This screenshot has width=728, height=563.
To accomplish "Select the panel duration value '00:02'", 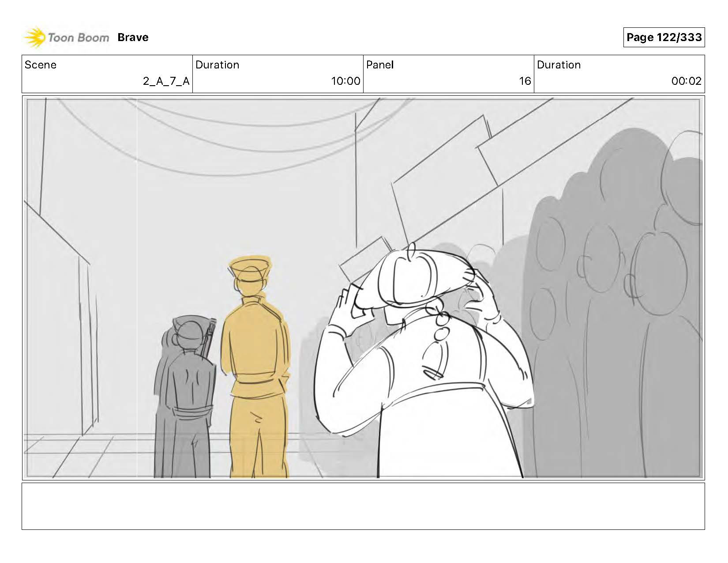I will [686, 81].
